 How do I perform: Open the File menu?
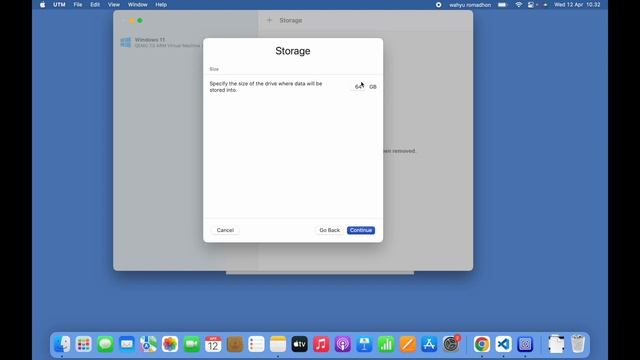[x=78, y=5]
